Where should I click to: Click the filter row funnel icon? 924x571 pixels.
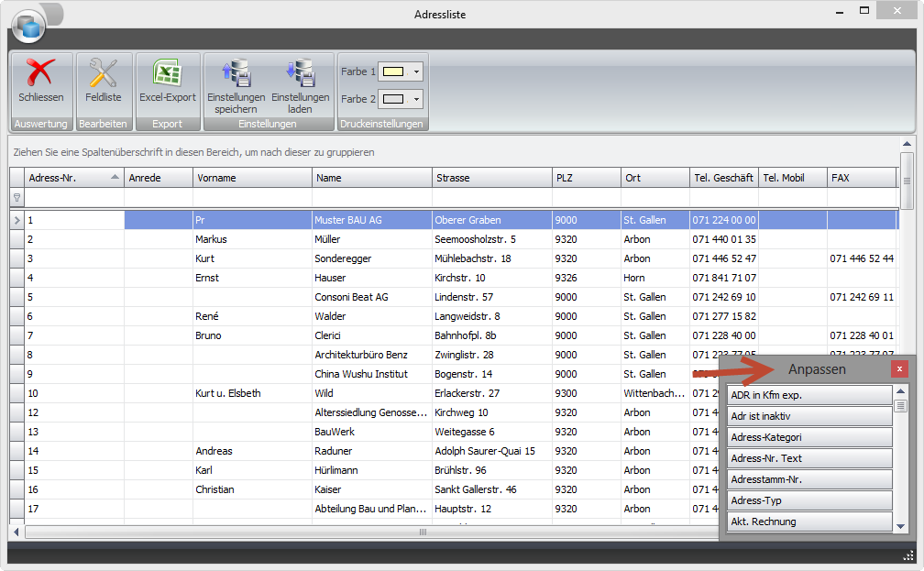pyautogui.click(x=16, y=197)
